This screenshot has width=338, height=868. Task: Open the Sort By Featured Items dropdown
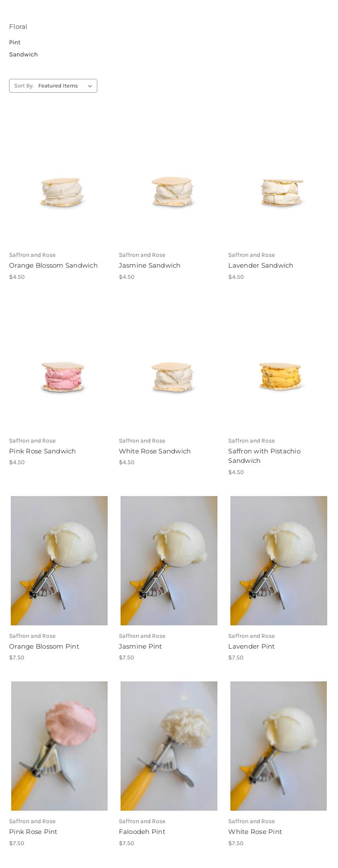point(53,86)
